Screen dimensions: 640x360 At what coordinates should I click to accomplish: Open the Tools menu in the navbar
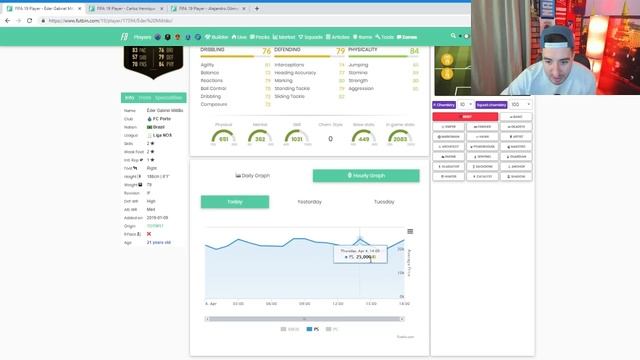384,37
